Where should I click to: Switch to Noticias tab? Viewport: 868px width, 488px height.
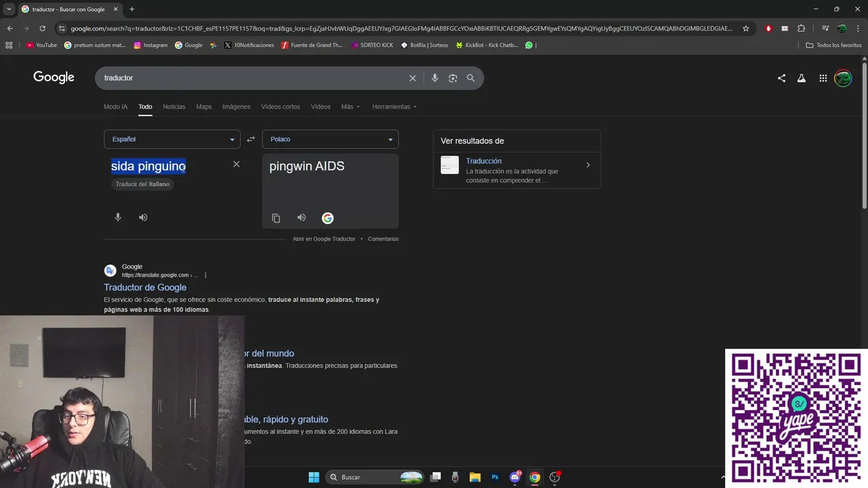click(174, 106)
